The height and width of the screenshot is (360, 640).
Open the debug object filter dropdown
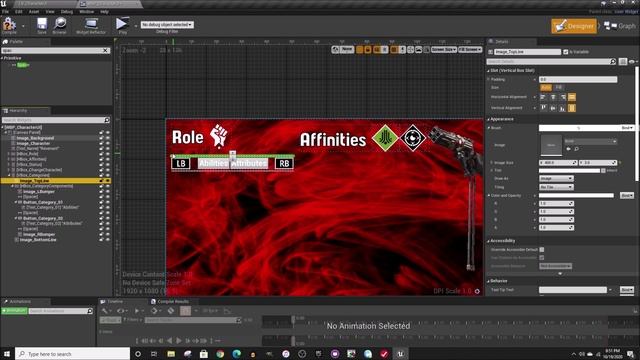point(167,24)
